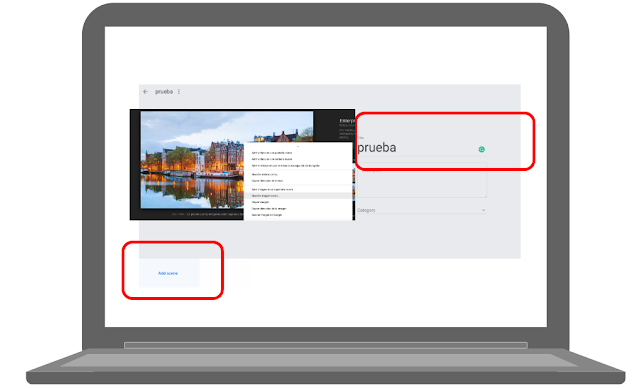Choose "Abrir enlace en una ventana nueva"
The width and height of the screenshot is (640, 389).
point(272,159)
